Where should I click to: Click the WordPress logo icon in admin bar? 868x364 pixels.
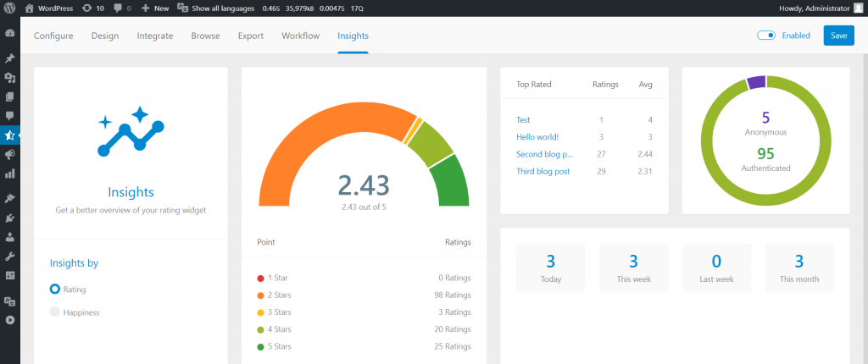[x=11, y=8]
